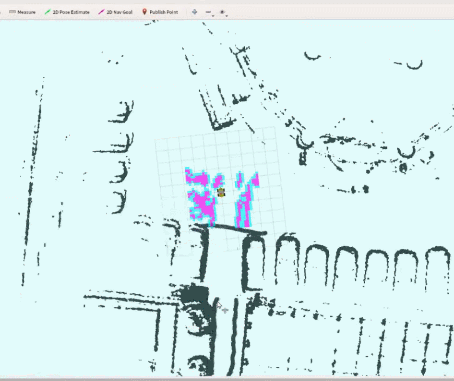Viewport: 454px width, 381px height.
Task: Click the large magenta costmap patch left of robot
Action: [202, 197]
